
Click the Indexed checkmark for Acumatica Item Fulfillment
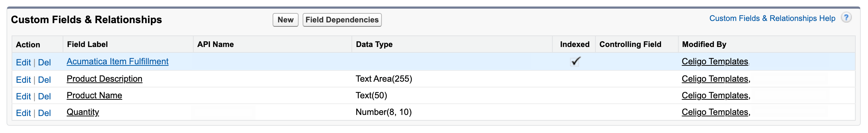575,61
